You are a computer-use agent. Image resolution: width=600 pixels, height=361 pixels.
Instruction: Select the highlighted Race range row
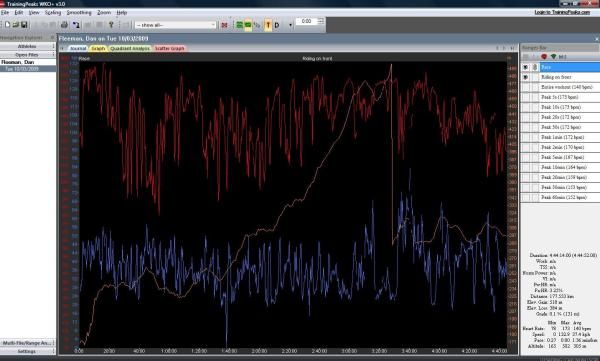coord(570,67)
